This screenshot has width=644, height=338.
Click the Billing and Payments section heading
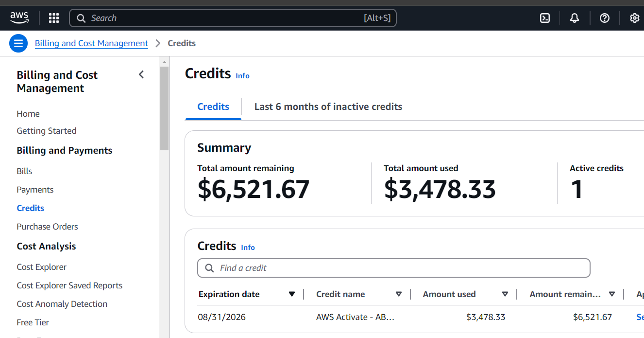click(x=65, y=151)
